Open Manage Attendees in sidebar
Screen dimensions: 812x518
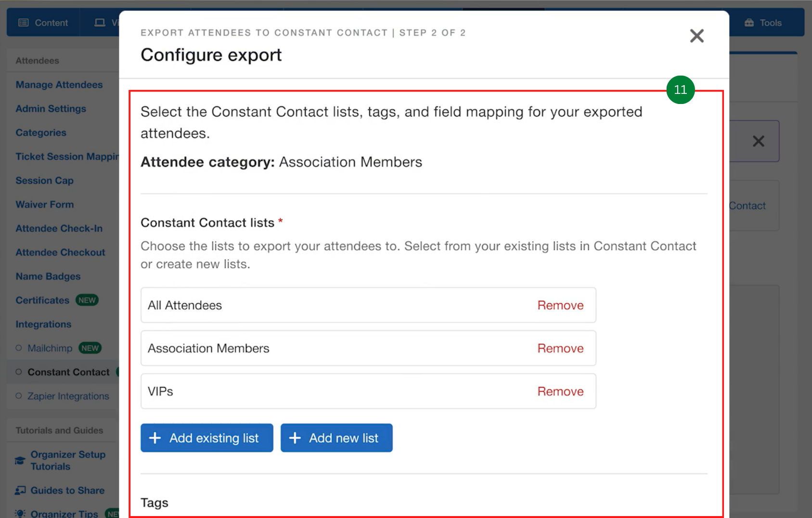pyautogui.click(x=59, y=85)
